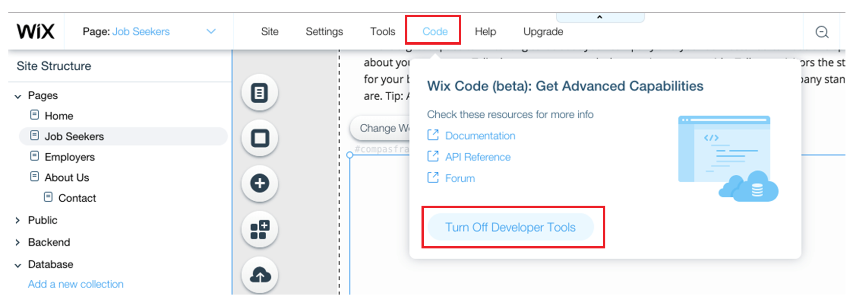The image size is (868, 298).
Task: Open the Settings menu
Action: [324, 31]
